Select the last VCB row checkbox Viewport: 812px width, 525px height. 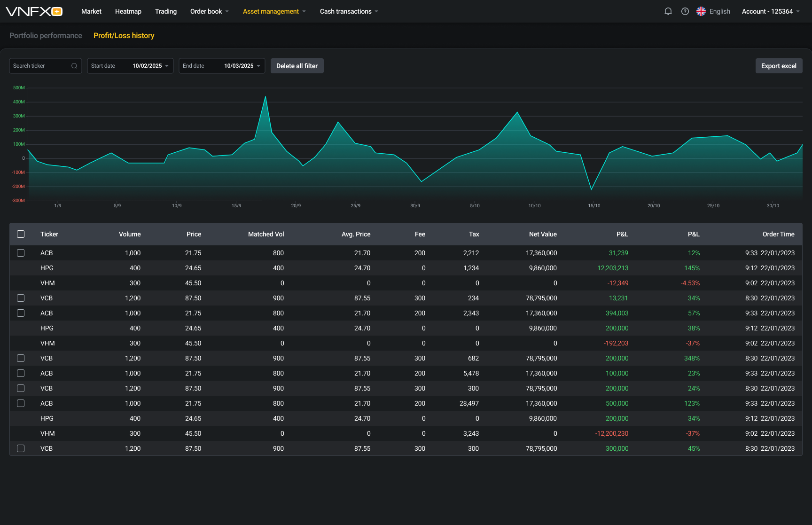21,448
